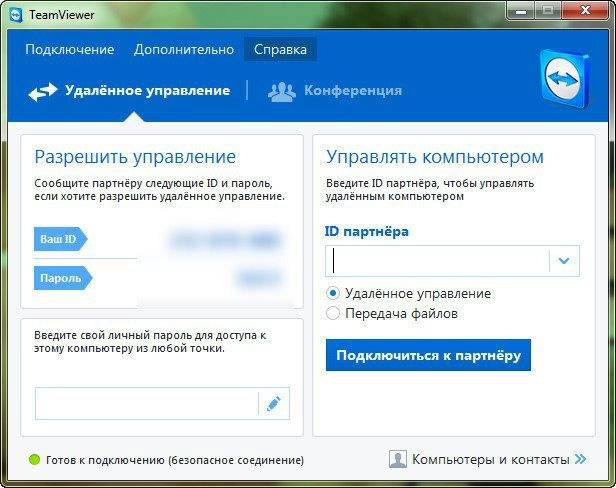Click Подключиться к партнёру button
The image size is (616, 488).
pos(428,355)
